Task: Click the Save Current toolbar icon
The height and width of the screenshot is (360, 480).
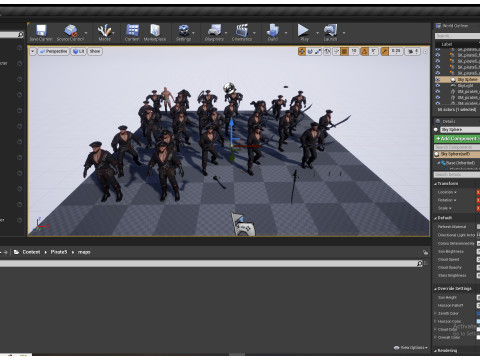Action: point(41,33)
